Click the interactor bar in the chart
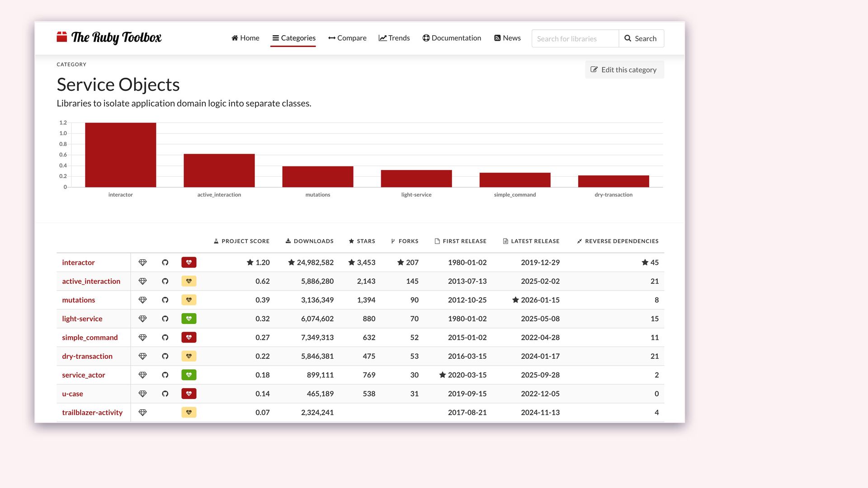 [121, 155]
